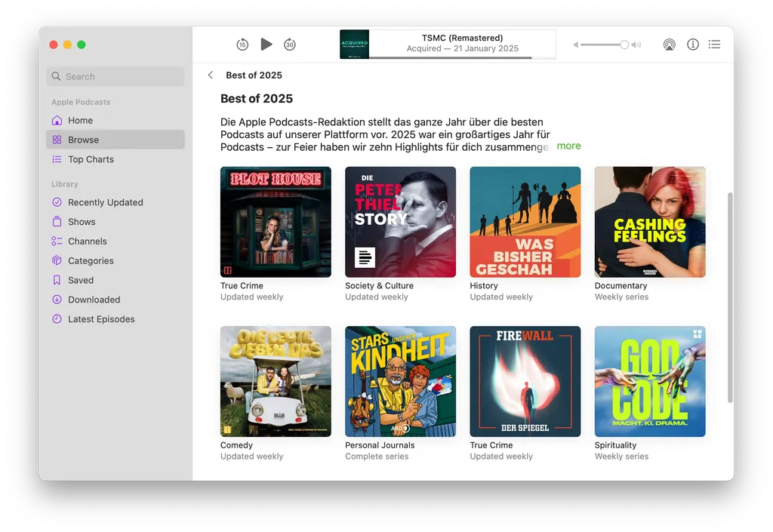Open Saved podcasts
The height and width of the screenshot is (532, 773).
(x=80, y=280)
